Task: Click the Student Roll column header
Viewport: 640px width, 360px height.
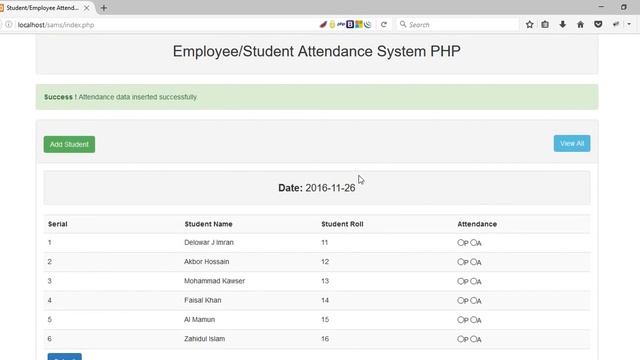Action: tap(342, 224)
